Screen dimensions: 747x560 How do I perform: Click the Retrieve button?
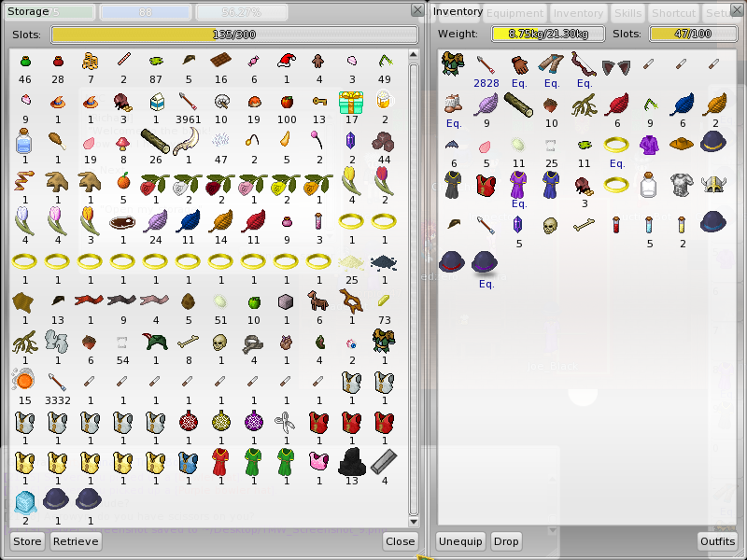click(x=76, y=541)
